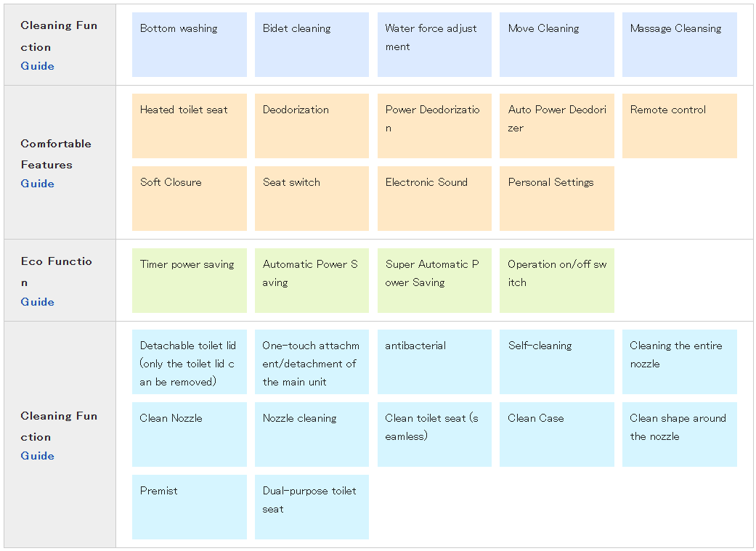Click the Bidet cleaning feature tile
The width and height of the screenshot is (756, 551).
(312, 44)
